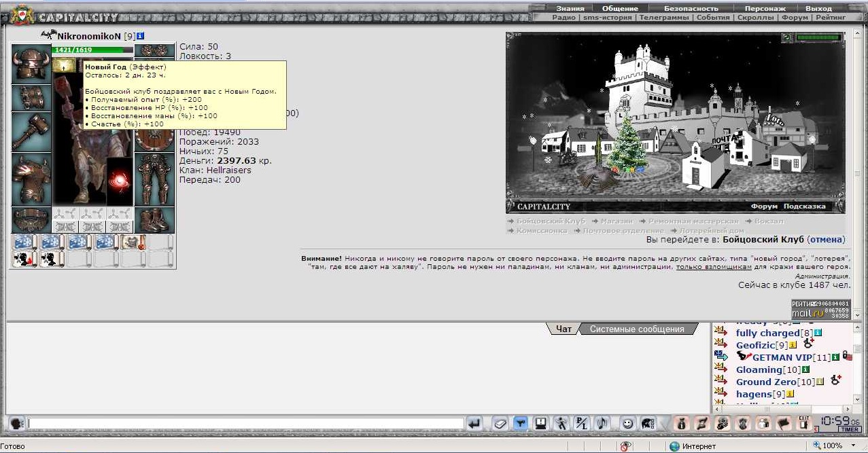Click the boots equipment slot
Viewport: 868px width, 453px height.
(154, 220)
